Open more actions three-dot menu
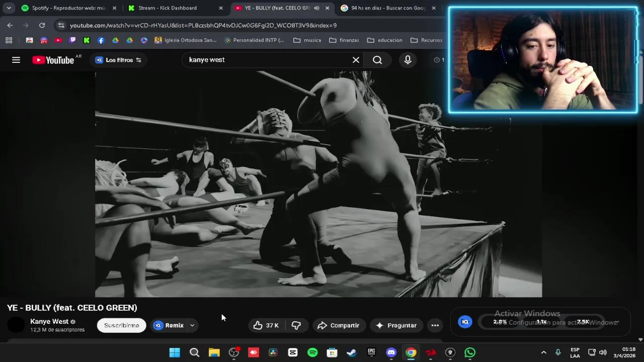Screen dimensions: 644x362 point(435,325)
